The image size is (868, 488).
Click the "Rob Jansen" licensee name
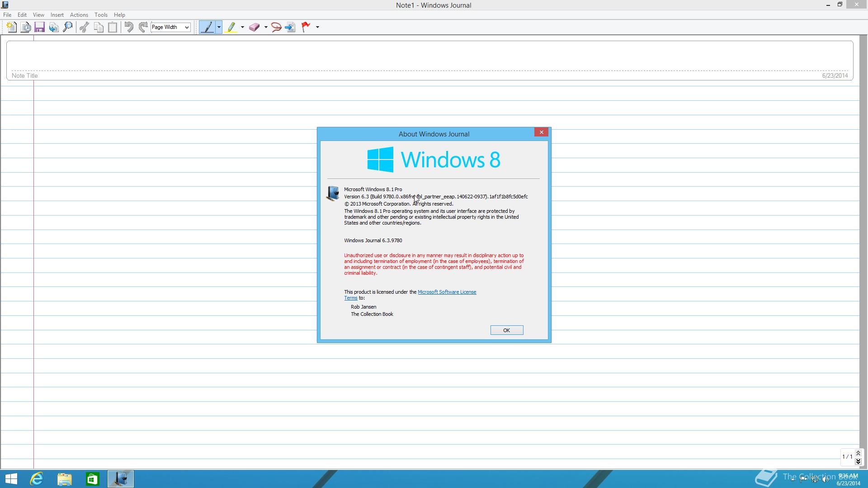click(x=363, y=307)
